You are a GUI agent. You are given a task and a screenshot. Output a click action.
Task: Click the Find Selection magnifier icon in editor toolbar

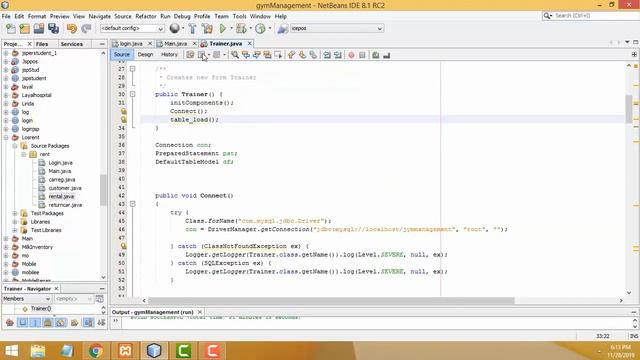[235, 55]
